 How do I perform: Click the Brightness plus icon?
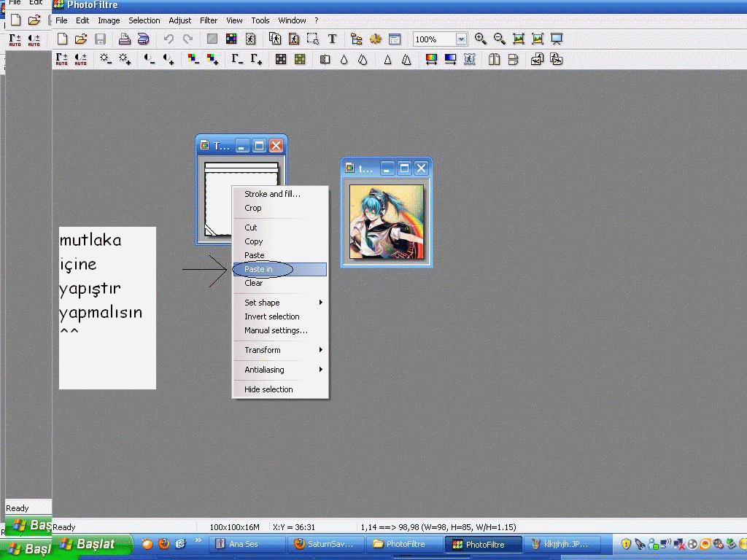click(125, 60)
